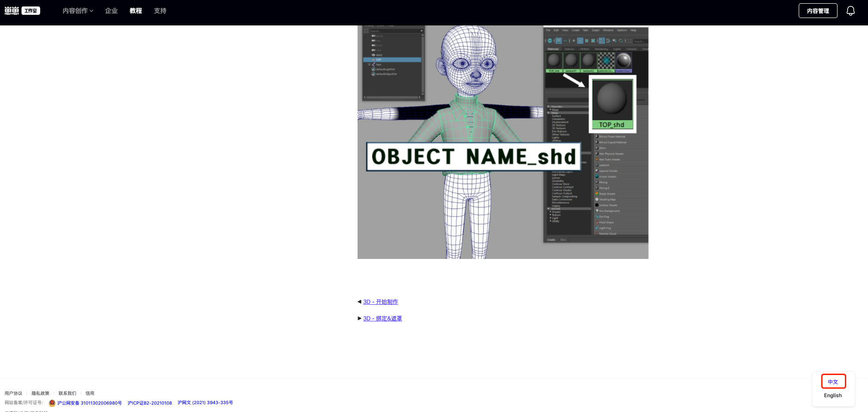The width and height of the screenshot is (868, 412).
Task: Click the OBJECT NAME_shd tutorial image
Action: click(503, 142)
